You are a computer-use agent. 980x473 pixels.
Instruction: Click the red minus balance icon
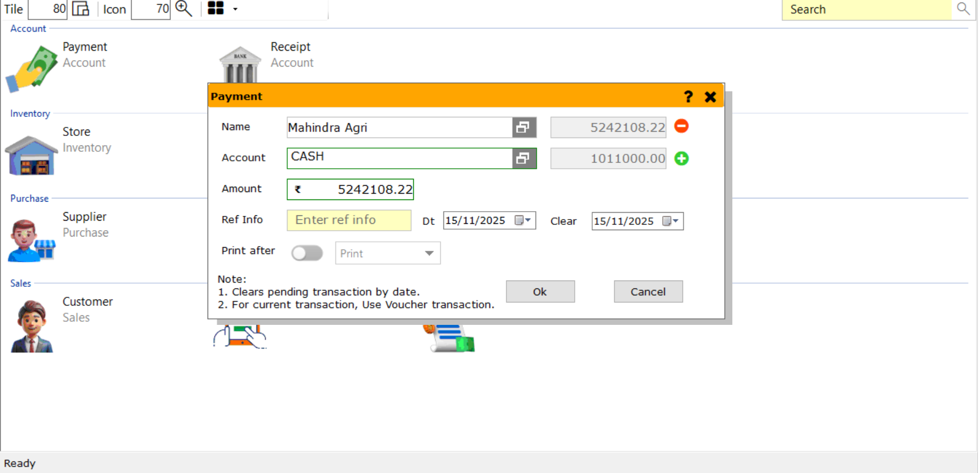[682, 126]
